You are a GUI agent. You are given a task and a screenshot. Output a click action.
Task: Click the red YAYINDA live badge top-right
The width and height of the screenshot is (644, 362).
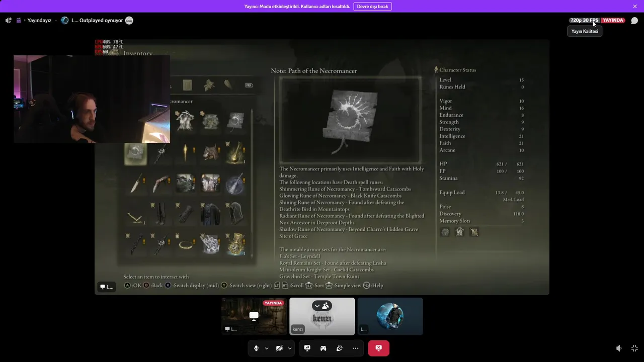613,21
